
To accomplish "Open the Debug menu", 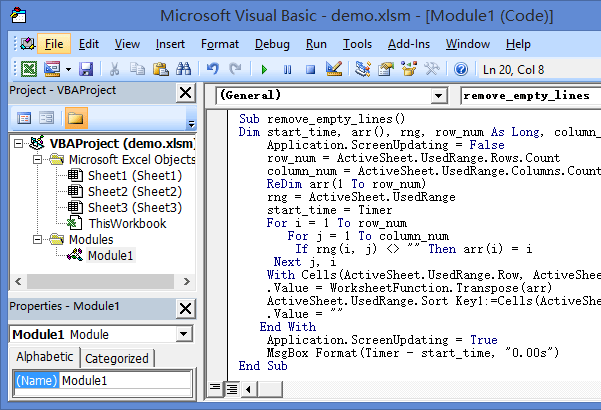I will point(272,44).
